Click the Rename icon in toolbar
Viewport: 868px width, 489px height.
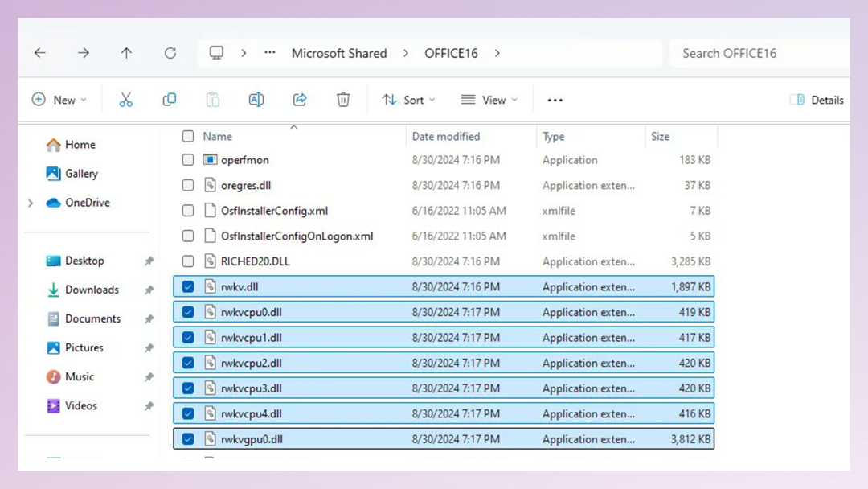(x=256, y=100)
